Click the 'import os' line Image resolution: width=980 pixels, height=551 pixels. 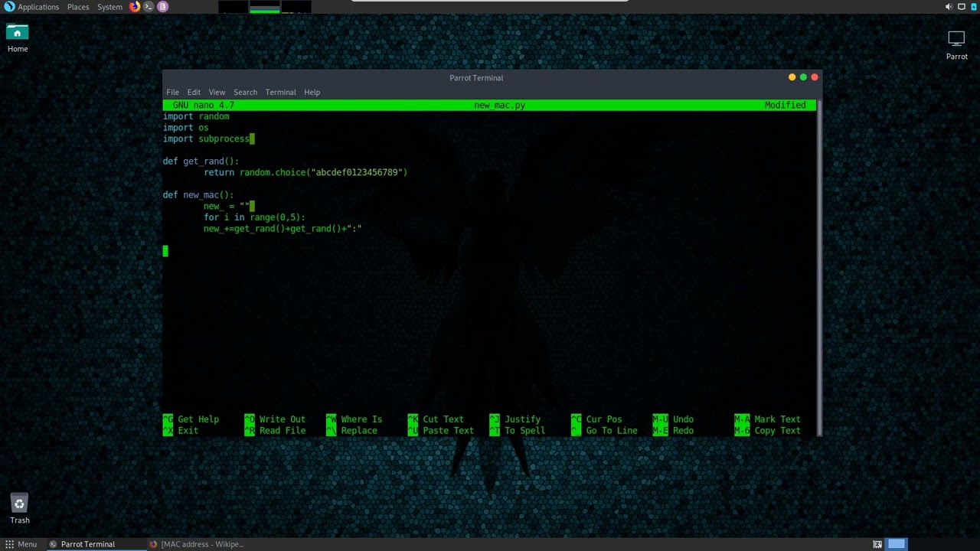click(185, 128)
